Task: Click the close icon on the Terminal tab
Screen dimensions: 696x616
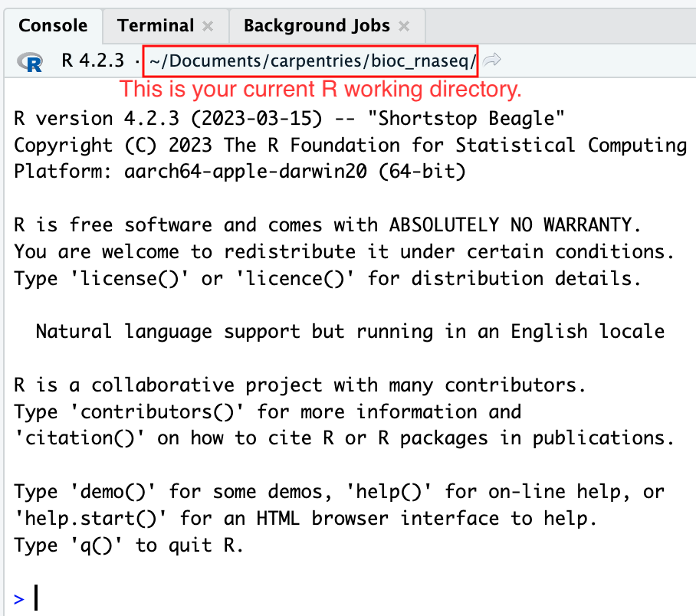Action: 207,25
